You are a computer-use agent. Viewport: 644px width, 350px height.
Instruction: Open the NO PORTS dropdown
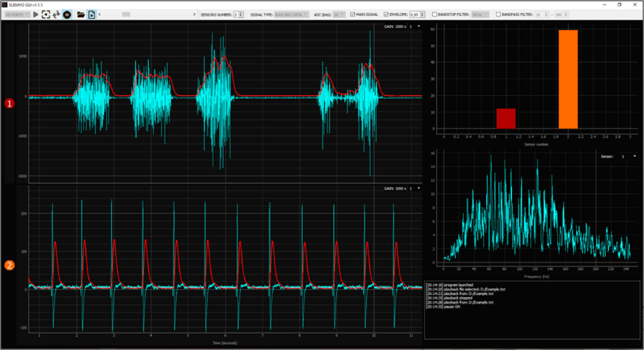[x=16, y=15]
